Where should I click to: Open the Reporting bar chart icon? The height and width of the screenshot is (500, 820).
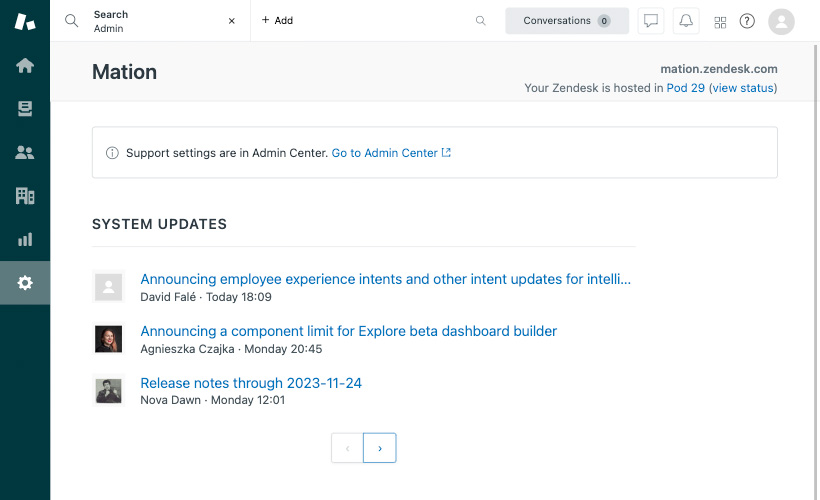(25, 240)
